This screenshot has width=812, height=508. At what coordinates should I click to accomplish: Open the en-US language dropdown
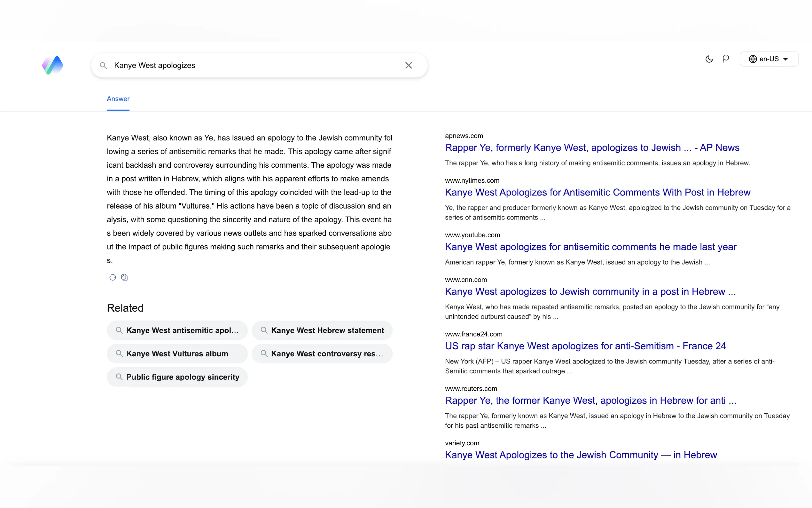(769, 59)
